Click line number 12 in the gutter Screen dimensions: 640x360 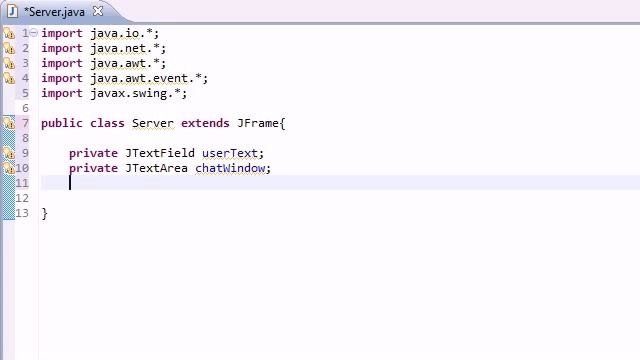[22, 198]
